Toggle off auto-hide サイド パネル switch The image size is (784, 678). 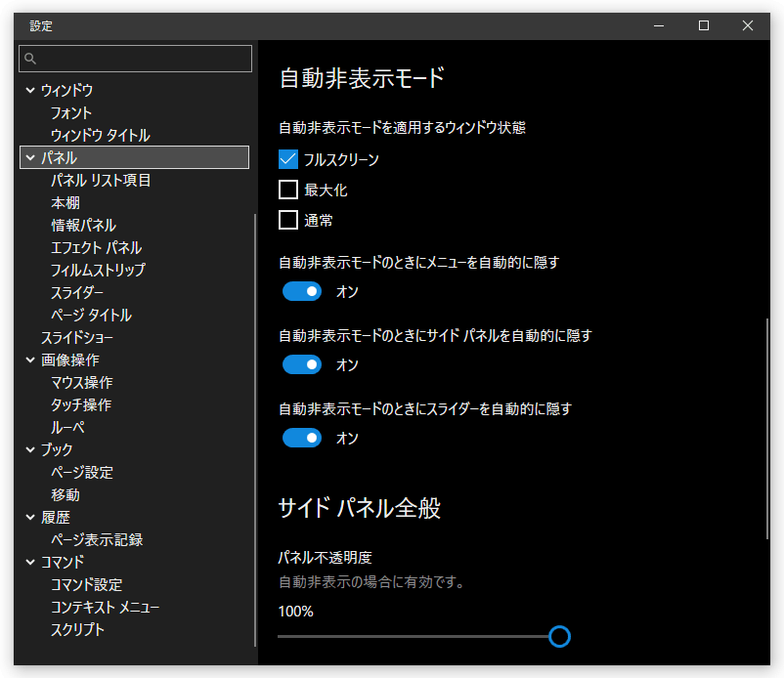[x=301, y=364]
